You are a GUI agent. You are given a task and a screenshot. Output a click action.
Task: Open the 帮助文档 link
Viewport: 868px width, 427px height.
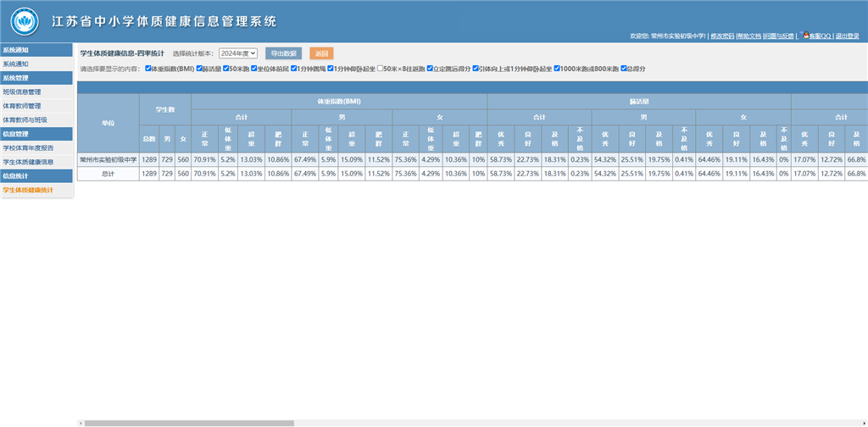(748, 36)
